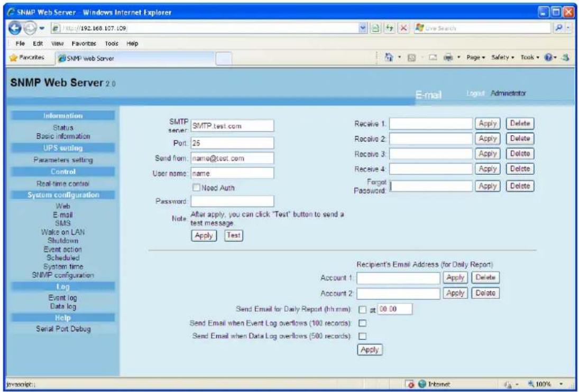This screenshot has height=392, width=579.
Task: Click Apply button beside the Test button
Action: coord(204,235)
